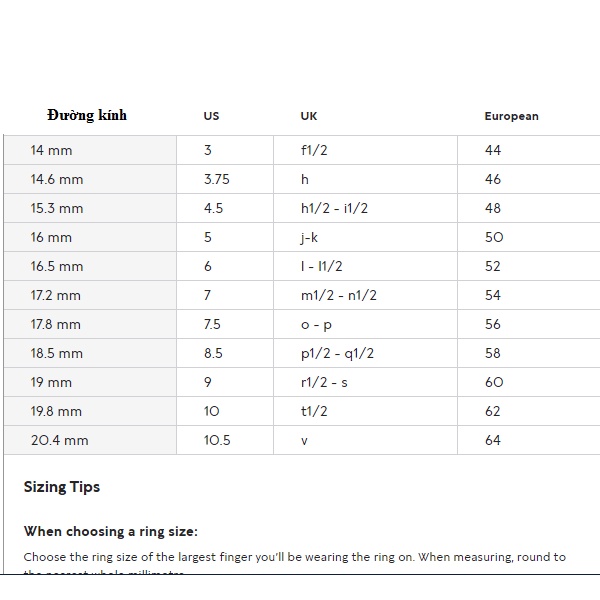
Task: Click the US size '8.5' cell
Action: (213, 353)
